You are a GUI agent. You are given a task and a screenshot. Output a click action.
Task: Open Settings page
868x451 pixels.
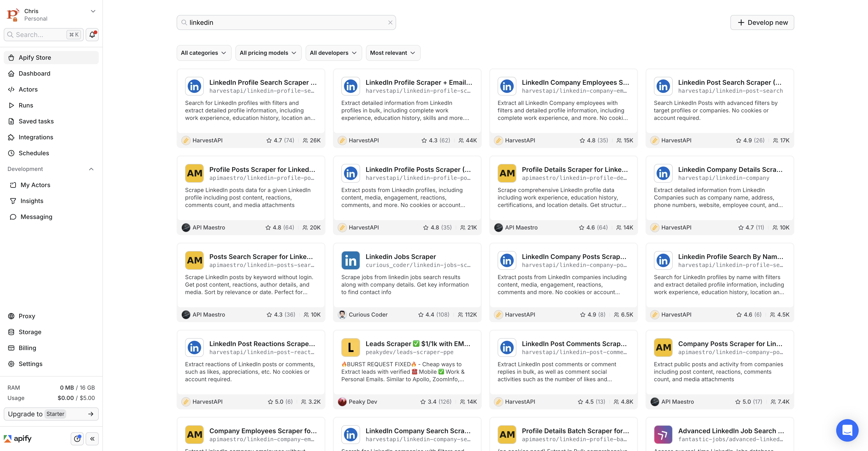[x=51, y=364]
